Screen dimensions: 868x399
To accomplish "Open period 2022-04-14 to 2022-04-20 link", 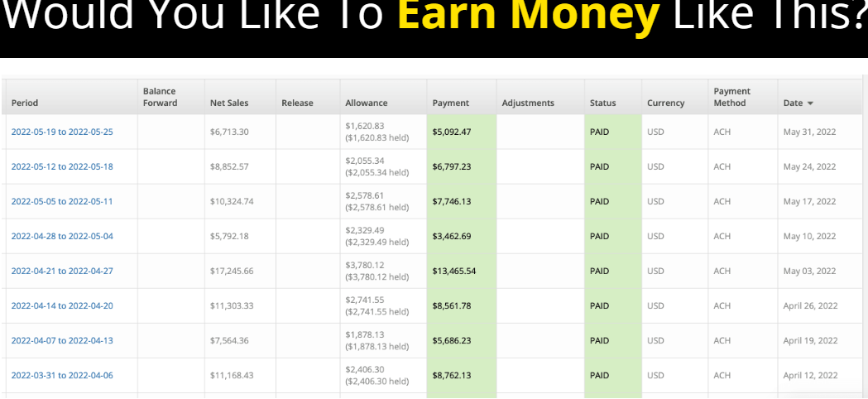I will pyautogui.click(x=62, y=305).
